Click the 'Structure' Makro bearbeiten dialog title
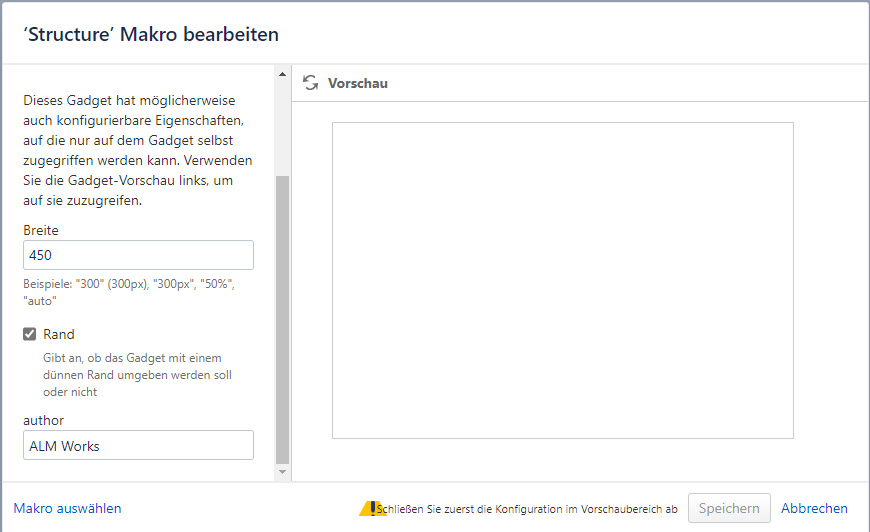Screen dimensions: 870x532 click(151, 34)
